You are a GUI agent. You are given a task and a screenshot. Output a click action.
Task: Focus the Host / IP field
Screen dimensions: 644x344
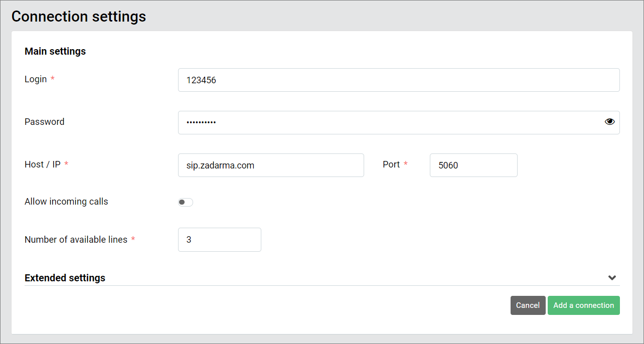(x=271, y=165)
